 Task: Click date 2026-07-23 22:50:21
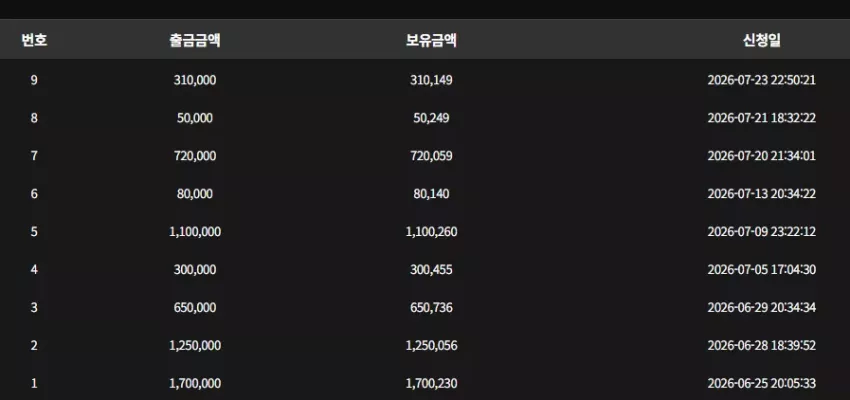762,80
